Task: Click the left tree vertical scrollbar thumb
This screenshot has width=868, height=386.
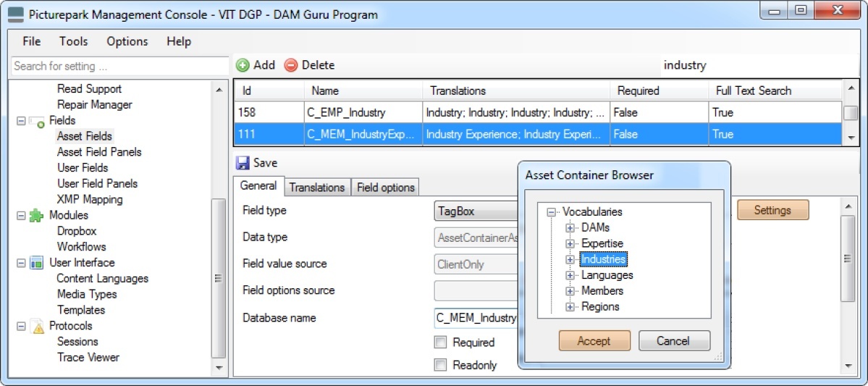Action: (x=219, y=279)
